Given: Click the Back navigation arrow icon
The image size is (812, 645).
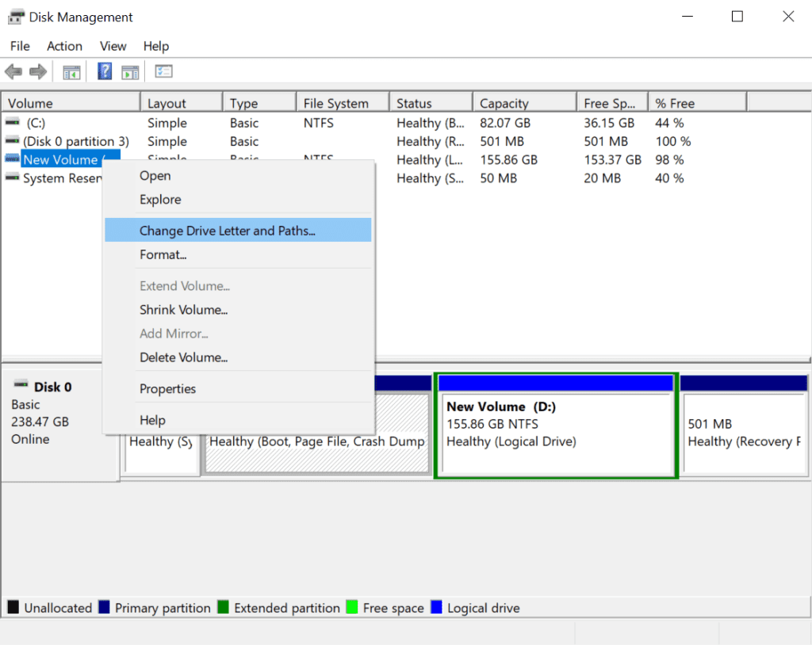Looking at the screenshot, I should click(13, 71).
